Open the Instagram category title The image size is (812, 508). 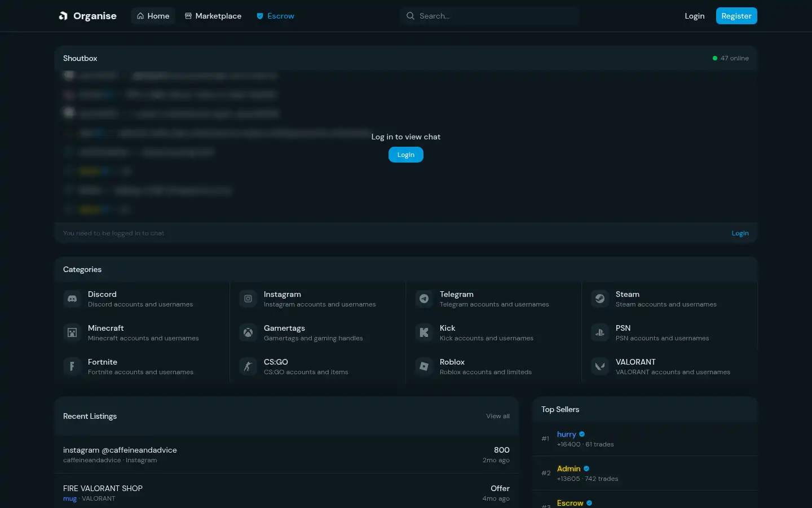click(x=283, y=294)
